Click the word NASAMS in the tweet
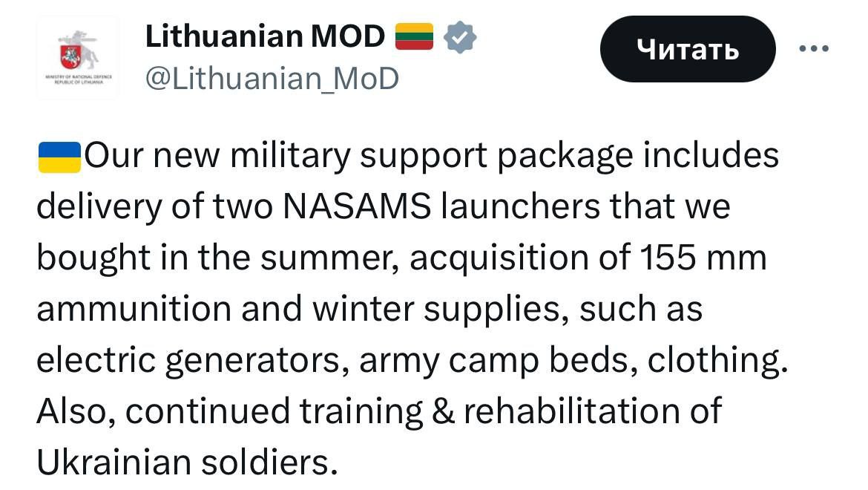The height and width of the screenshot is (490, 868). point(357,207)
